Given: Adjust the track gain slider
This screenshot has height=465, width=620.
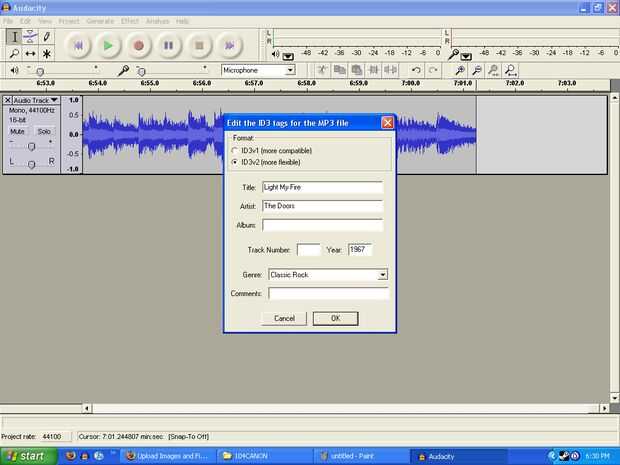Looking at the screenshot, I should coord(31,147).
